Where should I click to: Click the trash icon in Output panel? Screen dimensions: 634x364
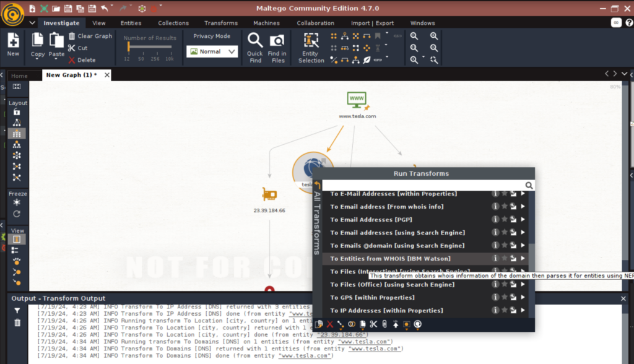pyautogui.click(x=17, y=323)
